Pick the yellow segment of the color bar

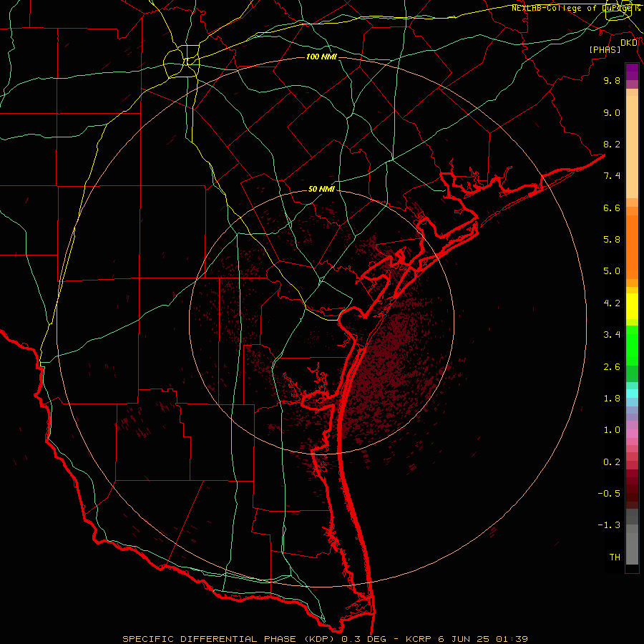[x=632, y=306]
